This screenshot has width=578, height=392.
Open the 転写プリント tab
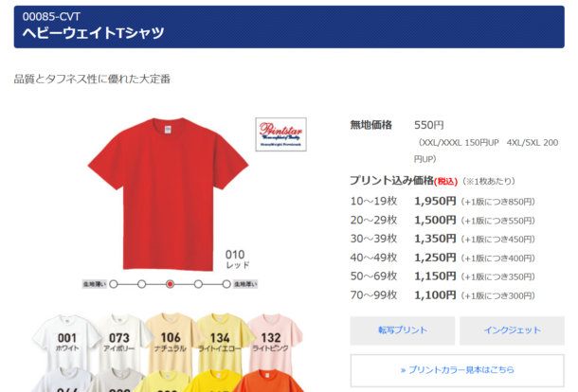click(x=403, y=330)
